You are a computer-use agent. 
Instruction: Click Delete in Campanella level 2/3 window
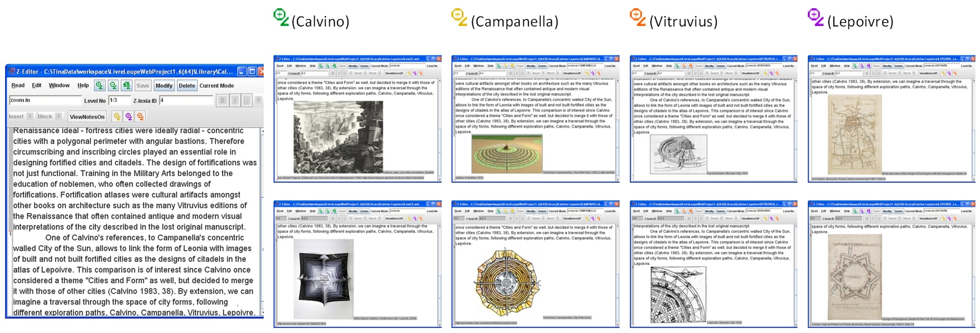[x=542, y=66]
